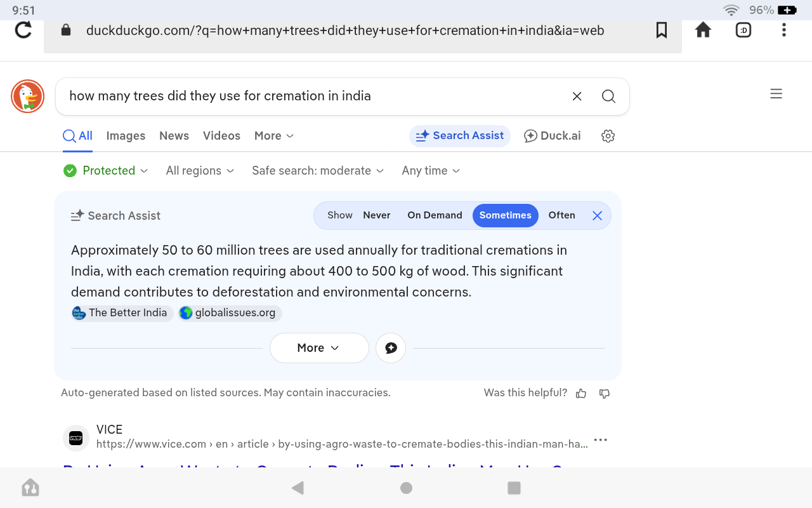Set Search Assist to Never
The width and height of the screenshot is (812, 508).
(x=376, y=215)
